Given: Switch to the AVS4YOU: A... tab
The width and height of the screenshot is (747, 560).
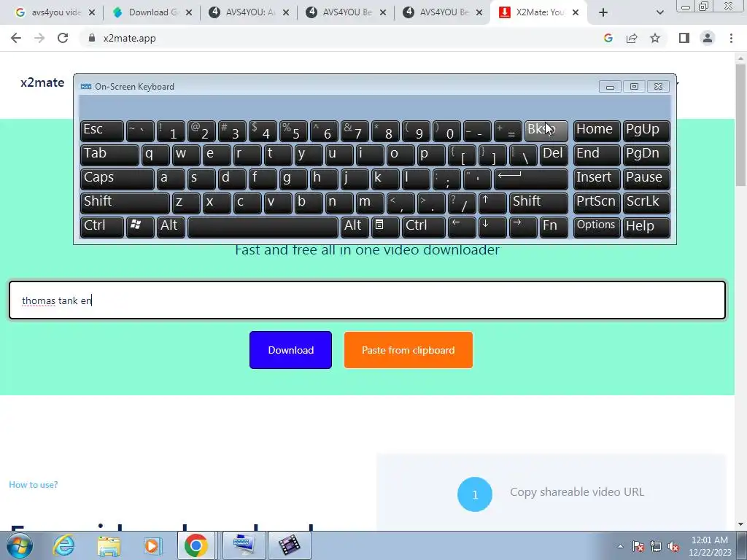Looking at the screenshot, I should coord(248,12).
